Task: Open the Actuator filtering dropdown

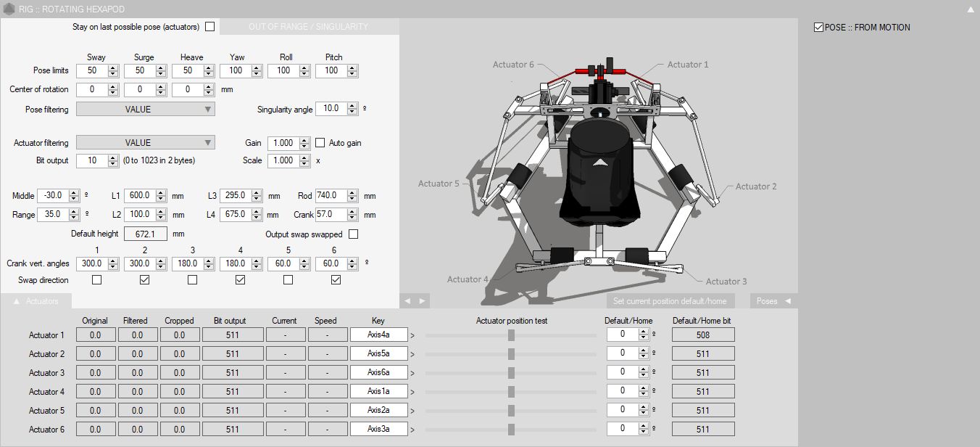Action: [145, 143]
